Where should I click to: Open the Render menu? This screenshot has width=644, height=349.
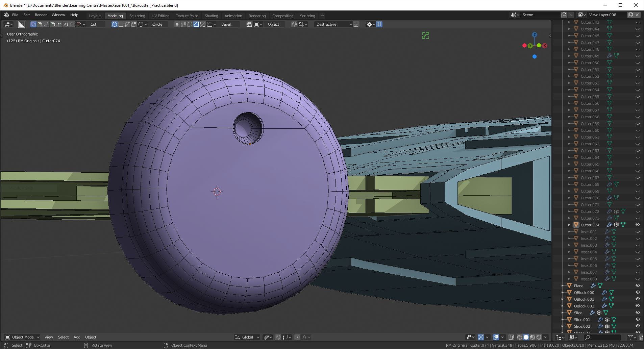(x=41, y=15)
